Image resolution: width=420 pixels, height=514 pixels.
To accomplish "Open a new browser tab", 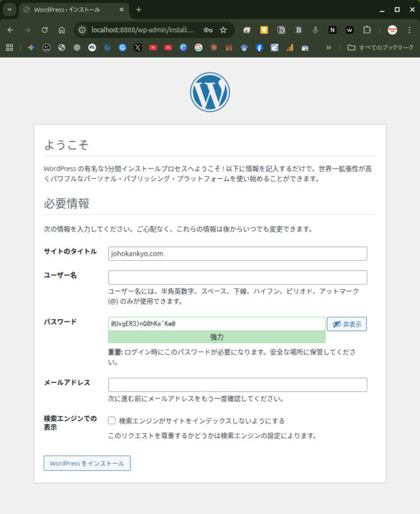I will point(139,10).
